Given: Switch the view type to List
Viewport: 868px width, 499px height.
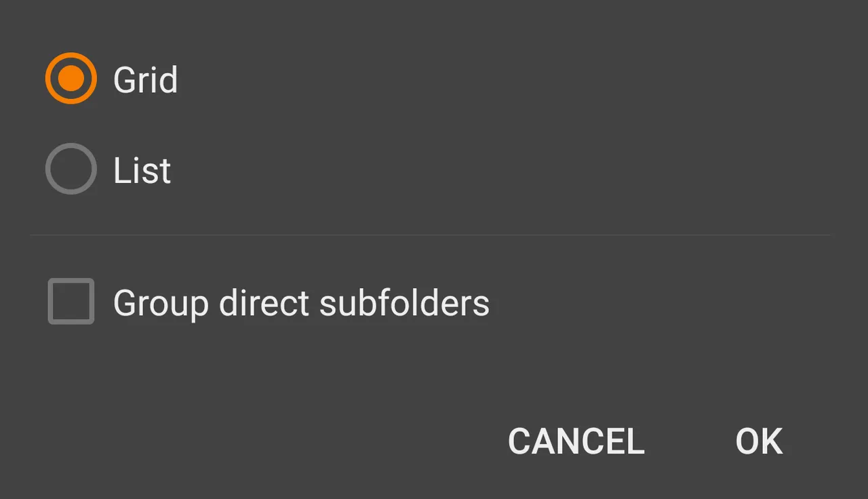Looking at the screenshot, I should (x=71, y=169).
